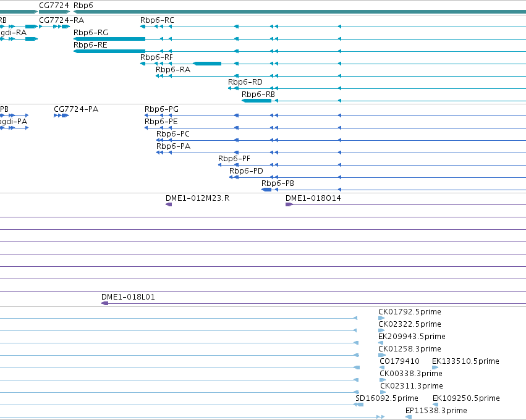The image size is (526, 420).
Task: Select the CK01258.3prime EST label
Action: [x=410, y=349]
